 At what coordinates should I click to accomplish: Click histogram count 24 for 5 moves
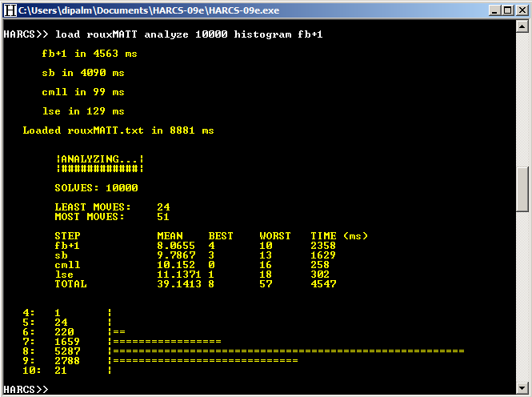tap(61, 323)
